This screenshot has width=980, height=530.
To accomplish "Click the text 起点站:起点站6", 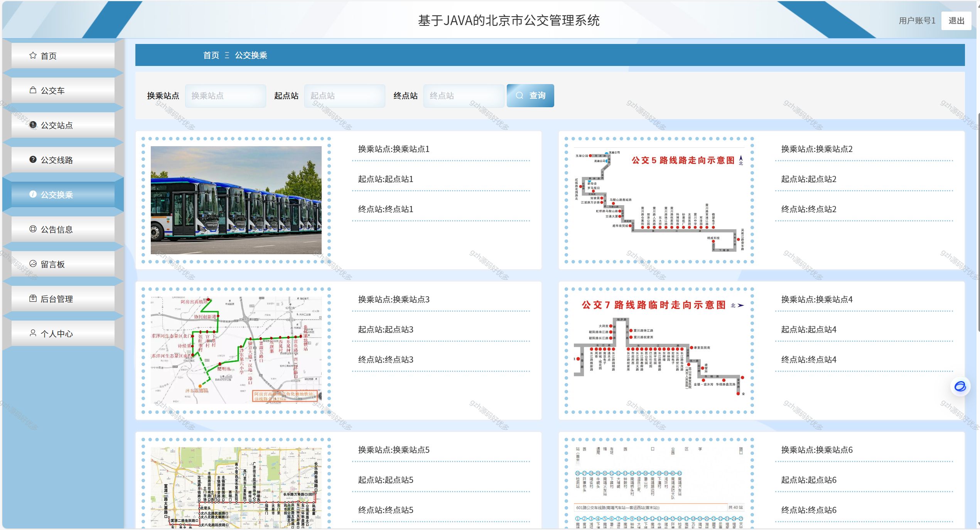I will [809, 480].
